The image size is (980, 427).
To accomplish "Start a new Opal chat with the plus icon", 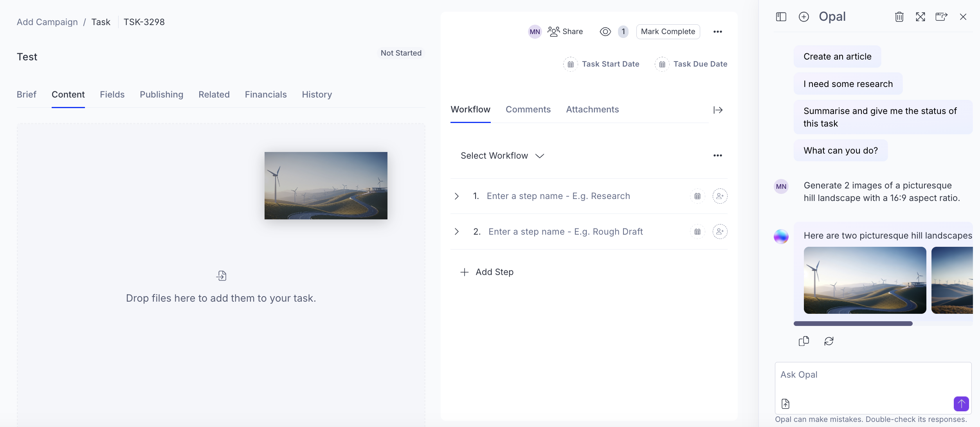I will tap(803, 17).
